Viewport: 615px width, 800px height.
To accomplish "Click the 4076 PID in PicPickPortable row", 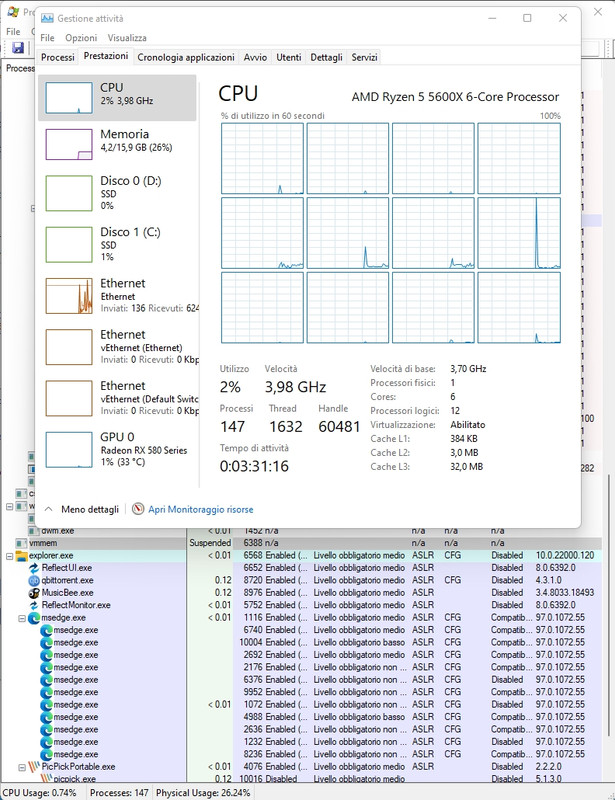I will point(253,767).
